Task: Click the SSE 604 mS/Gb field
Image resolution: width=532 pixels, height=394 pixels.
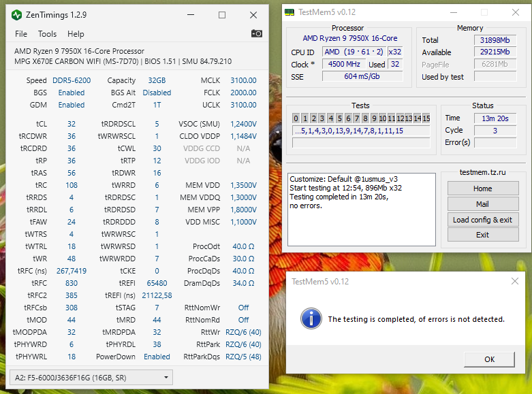Action: pyautogui.click(x=362, y=76)
